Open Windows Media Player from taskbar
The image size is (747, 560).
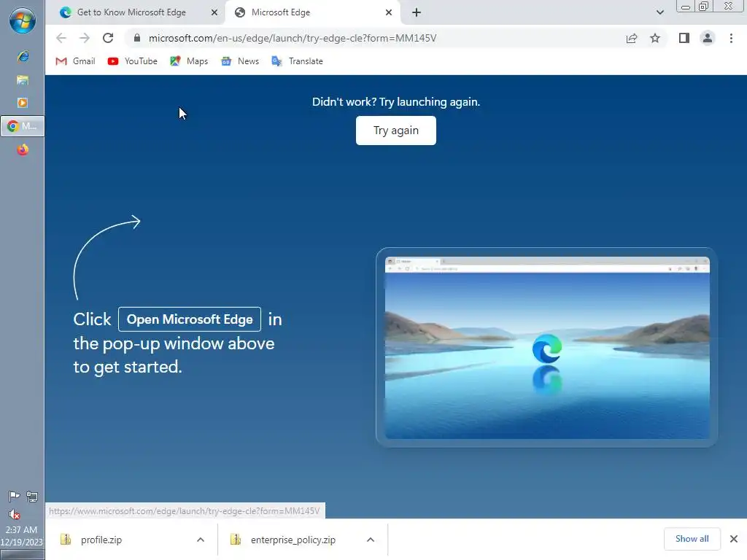point(23,103)
